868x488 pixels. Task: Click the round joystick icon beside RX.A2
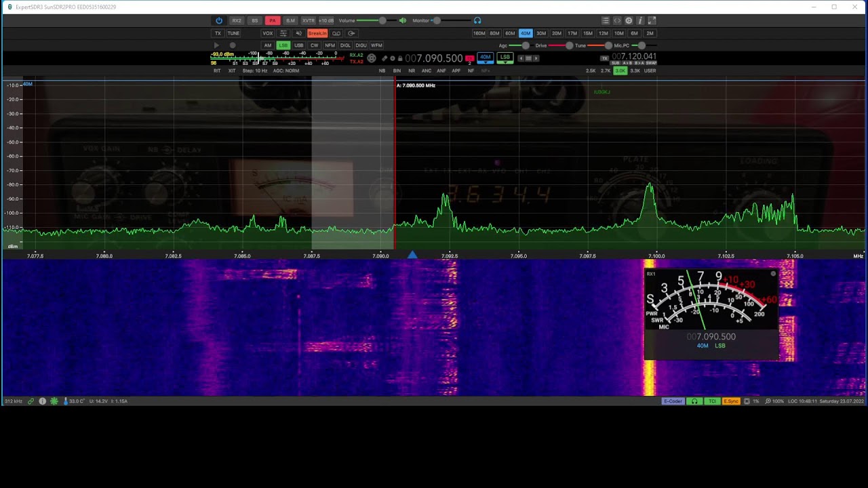pos(372,58)
